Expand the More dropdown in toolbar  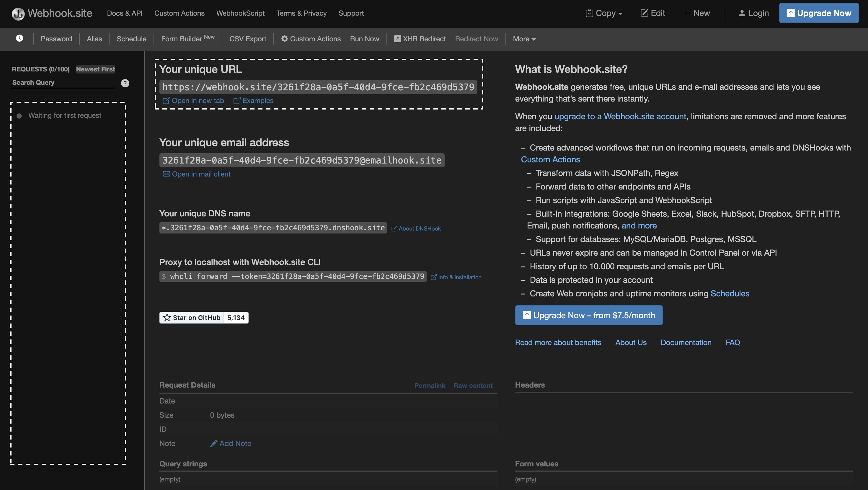click(524, 39)
